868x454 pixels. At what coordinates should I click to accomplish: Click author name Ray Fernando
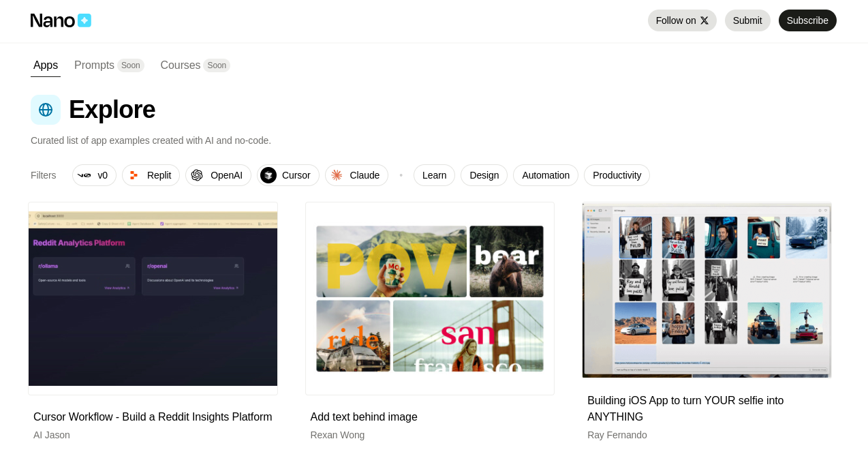pyautogui.click(x=617, y=435)
